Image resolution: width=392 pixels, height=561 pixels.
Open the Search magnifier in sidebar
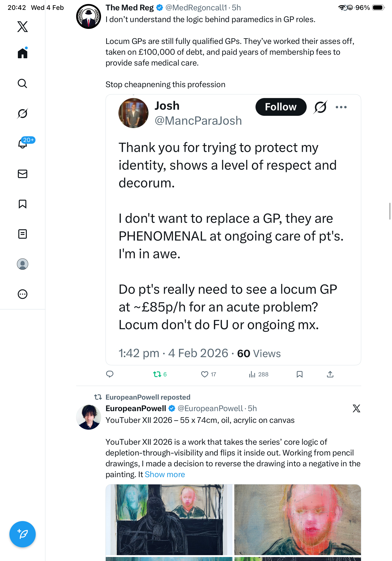[x=23, y=84]
